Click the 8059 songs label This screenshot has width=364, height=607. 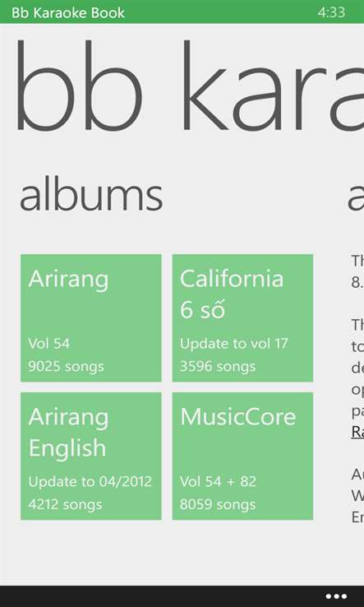[x=218, y=504]
